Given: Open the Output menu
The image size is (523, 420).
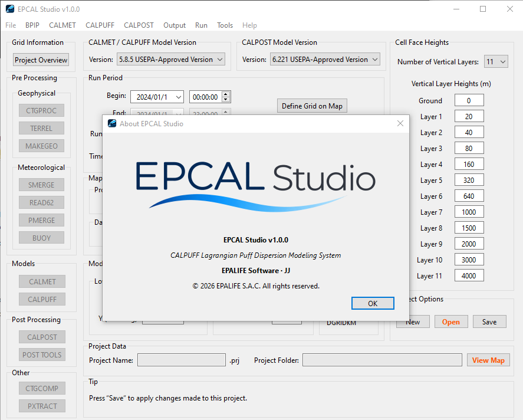Looking at the screenshot, I should pyautogui.click(x=175, y=25).
